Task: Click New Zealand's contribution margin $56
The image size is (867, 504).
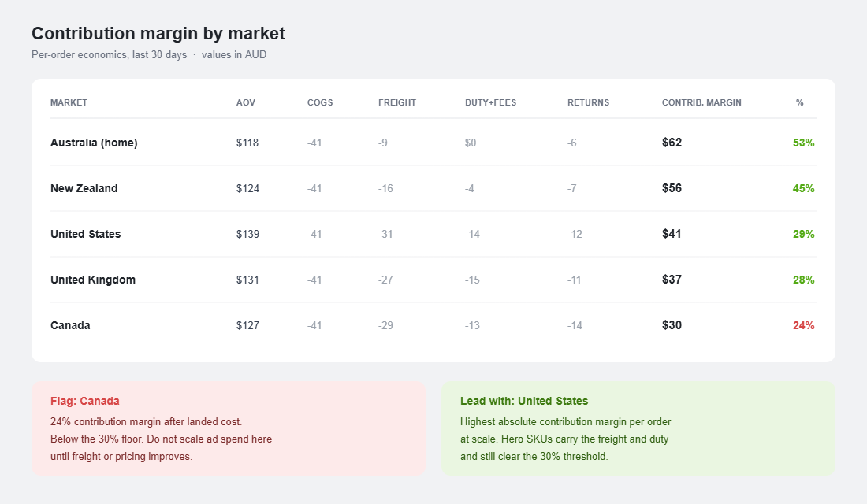Action: (672, 188)
